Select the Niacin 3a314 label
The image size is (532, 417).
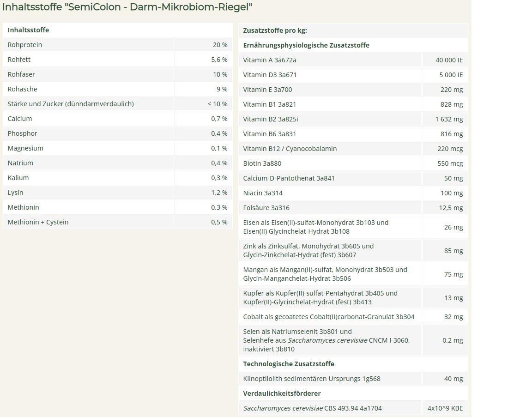(263, 193)
